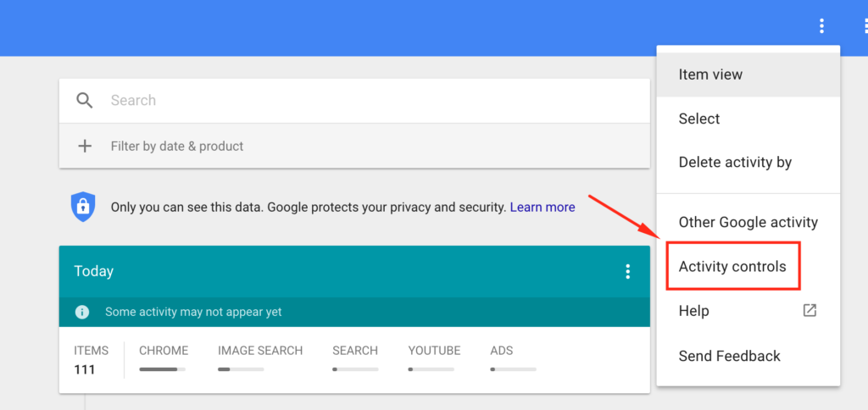Click the blue privacy shield icon
The width and height of the screenshot is (868, 410).
82,207
